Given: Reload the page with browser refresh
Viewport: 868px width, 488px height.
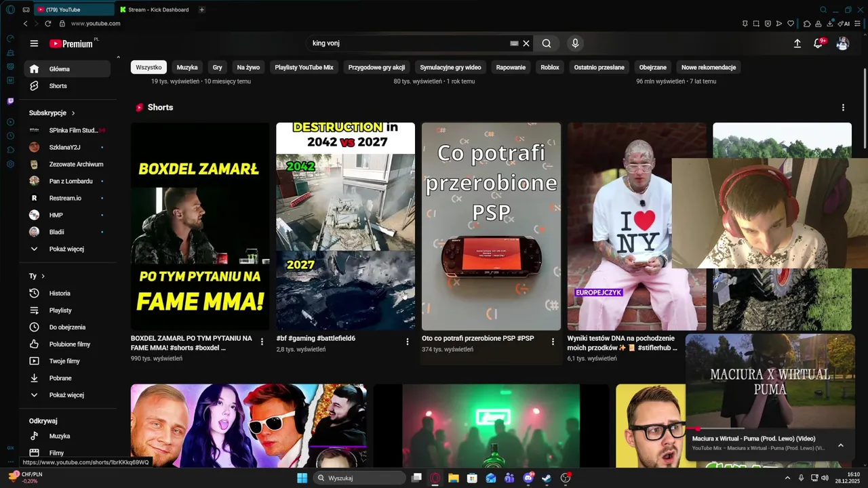Looking at the screenshot, I should pyautogui.click(x=48, y=24).
